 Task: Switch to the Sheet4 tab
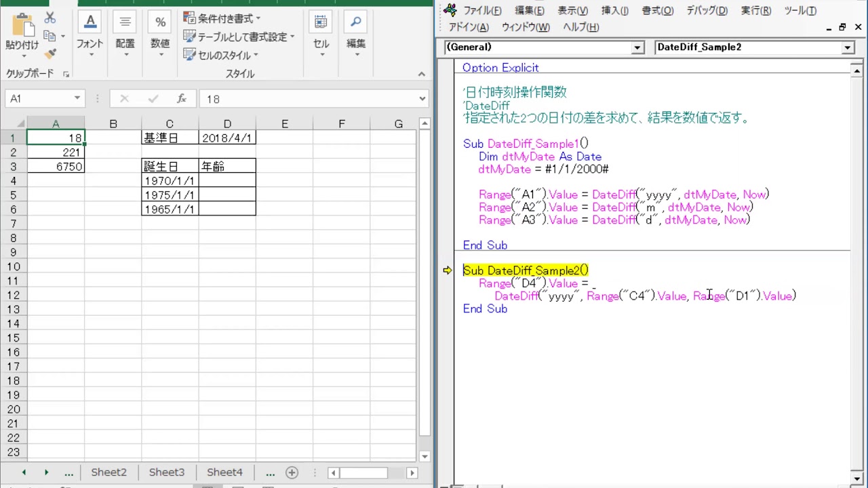click(224, 472)
